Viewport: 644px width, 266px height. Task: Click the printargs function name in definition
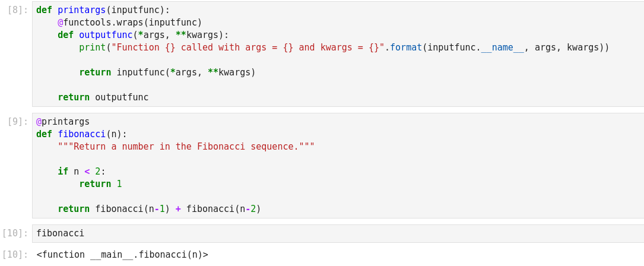tap(81, 10)
